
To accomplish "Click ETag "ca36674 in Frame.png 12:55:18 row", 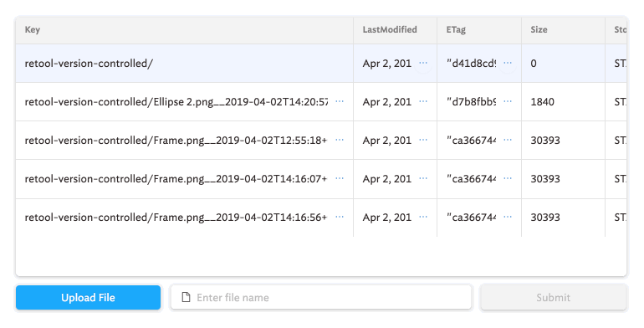I will (x=471, y=141).
